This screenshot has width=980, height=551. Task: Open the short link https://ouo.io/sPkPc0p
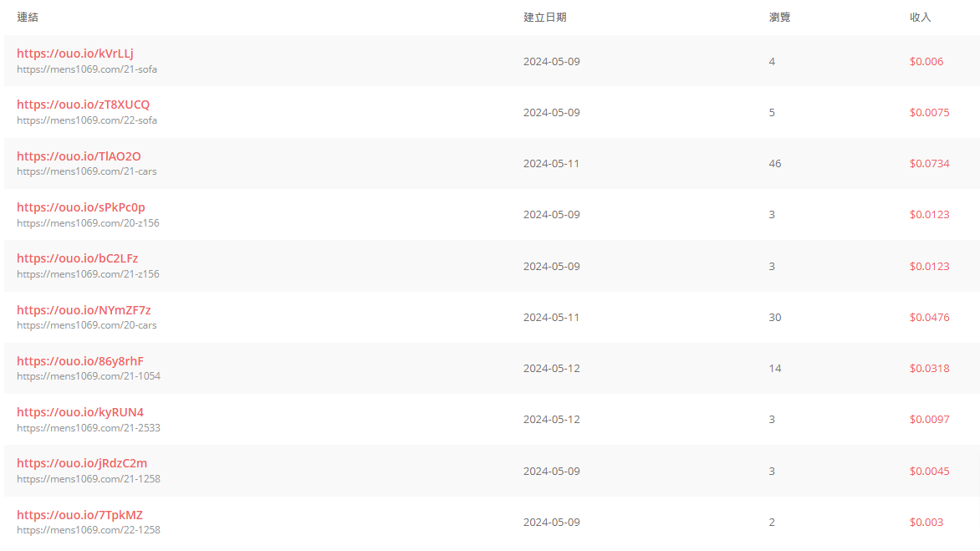[80, 207]
